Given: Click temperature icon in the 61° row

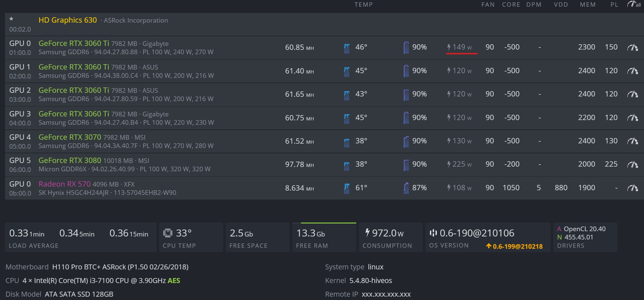Looking at the screenshot, I should click(x=347, y=188).
